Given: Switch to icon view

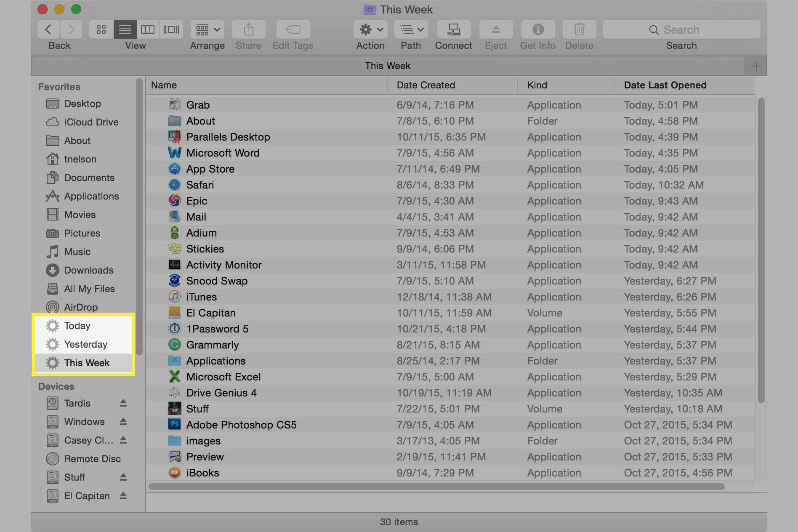Looking at the screenshot, I should (101, 29).
